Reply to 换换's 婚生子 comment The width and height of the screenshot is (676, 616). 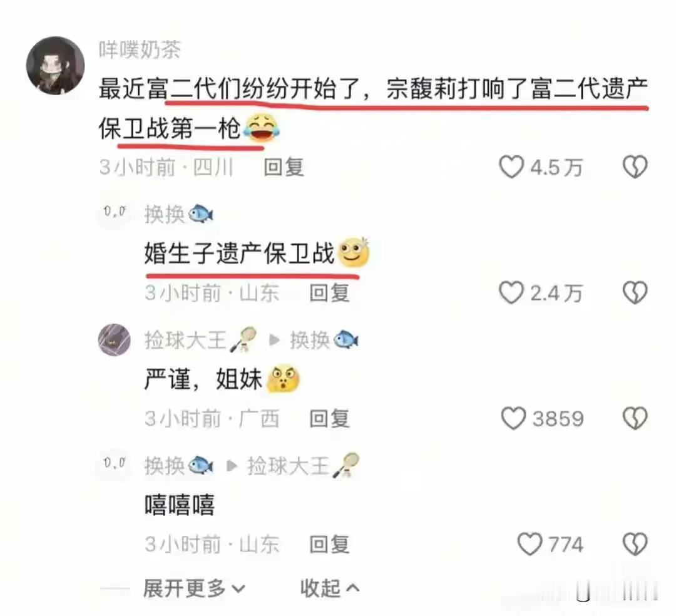click(x=330, y=293)
